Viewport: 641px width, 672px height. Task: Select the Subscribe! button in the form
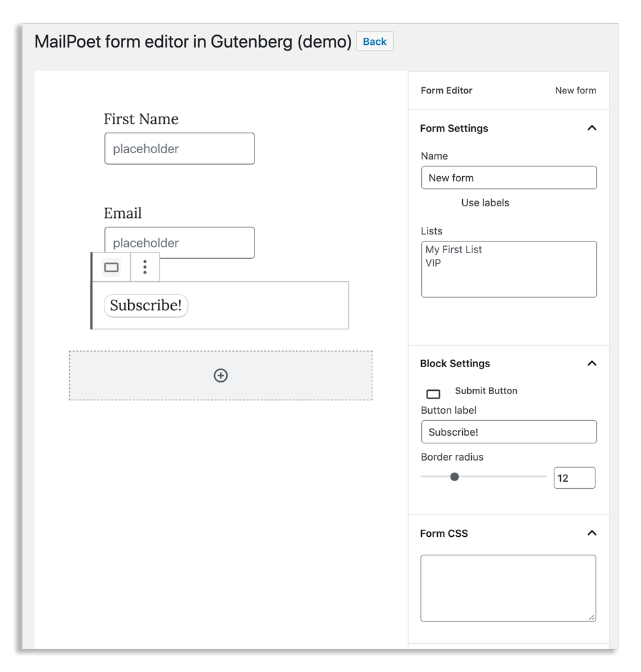[x=146, y=306]
